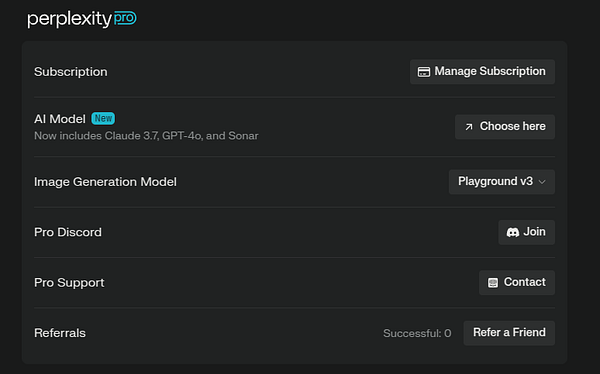This screenshot has height=374, width=600.
Task: Click text 'Now includes Claude 3.7, GPT-4o, and Sonar'
Action: coord(146,136)
